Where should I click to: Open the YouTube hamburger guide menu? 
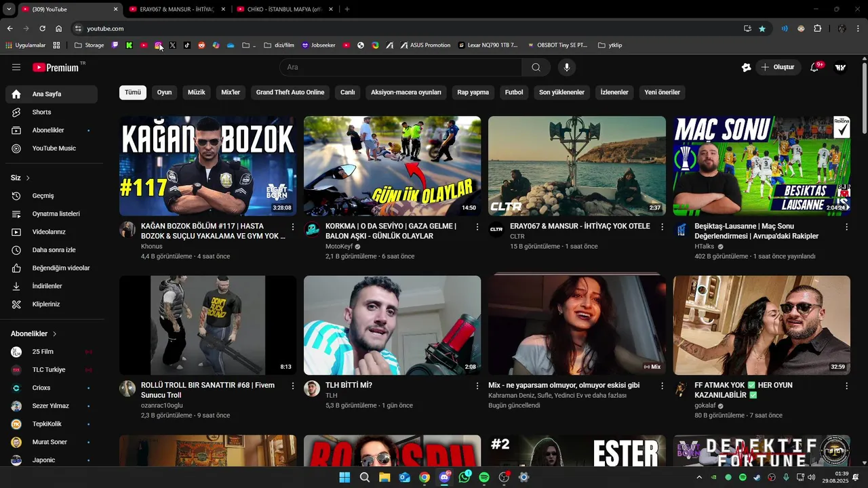point(16,67)
